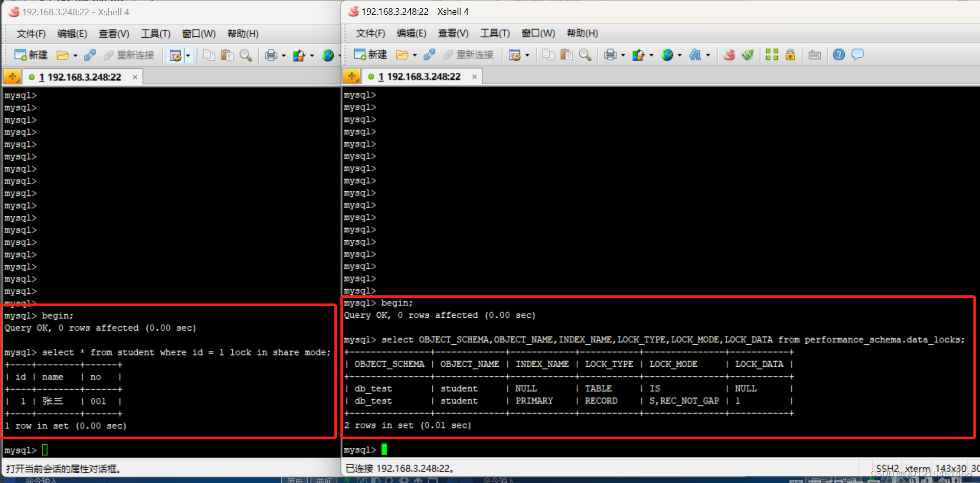Open help with the blue question mark icon
The image size is (980, 483).
[x=839, y=55]
